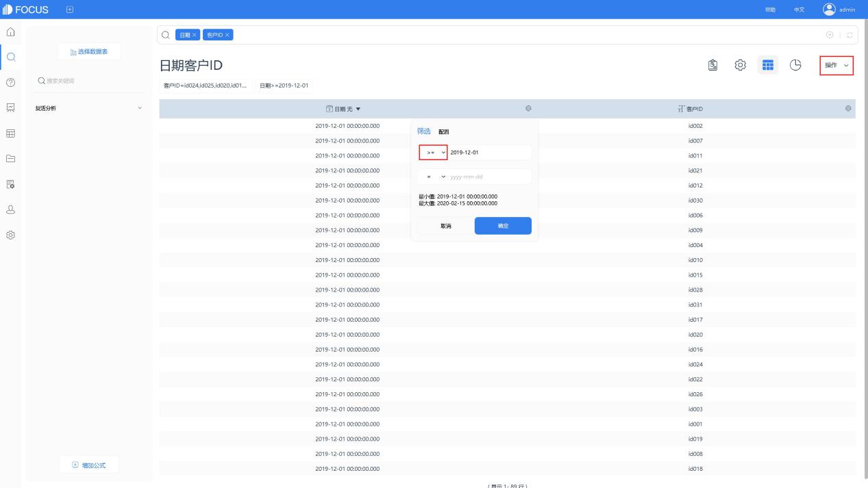Click the admin user avatar
Image resolution: width=868 pixels, height=488 pixels.
pyautogui.click(x=830, y=9)
